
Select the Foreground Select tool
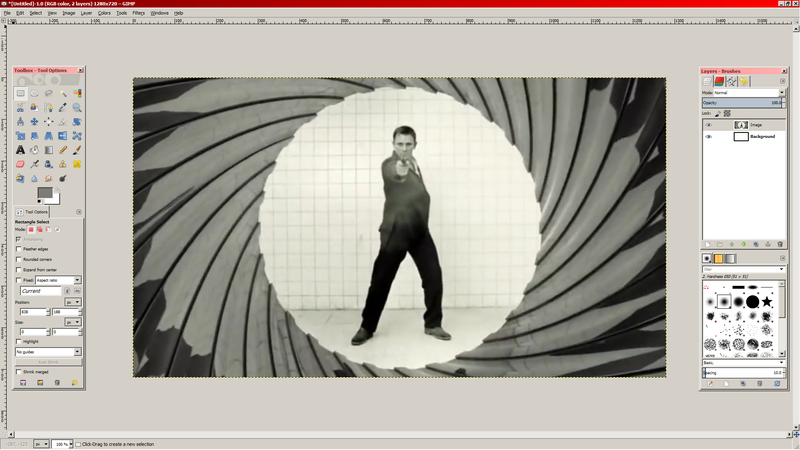(34, 108)
